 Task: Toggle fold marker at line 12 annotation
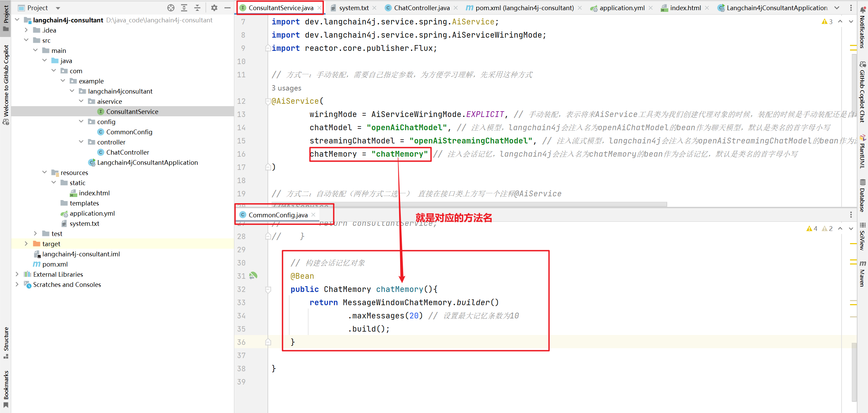[x=268, y=101]
